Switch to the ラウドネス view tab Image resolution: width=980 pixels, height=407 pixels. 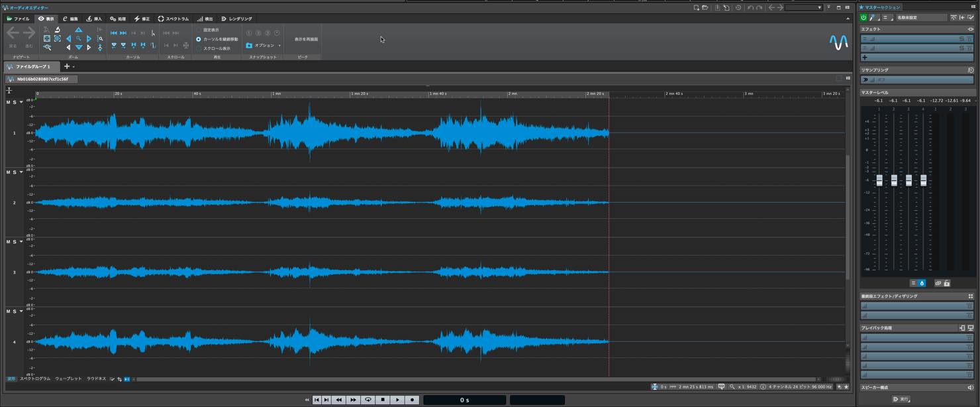click(x=96, y=378)
